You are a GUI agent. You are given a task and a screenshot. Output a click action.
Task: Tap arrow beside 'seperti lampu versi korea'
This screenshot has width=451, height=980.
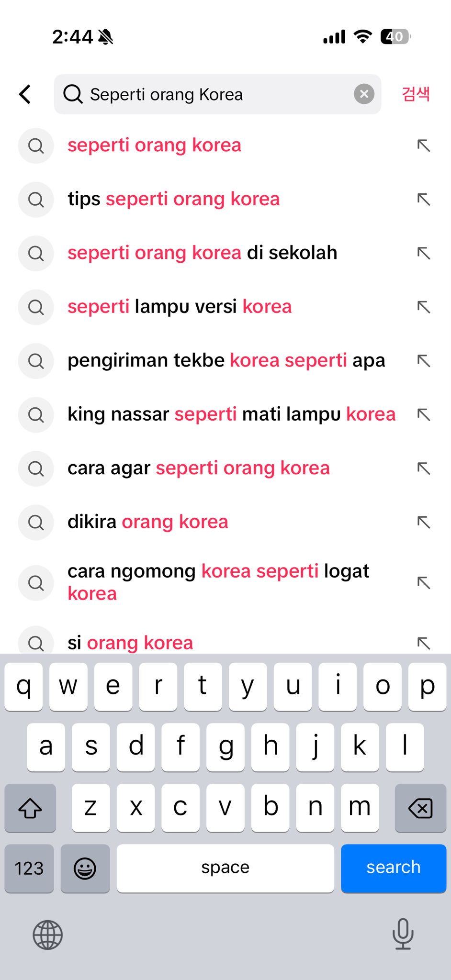pyautogui.click(x=424, y=307)
